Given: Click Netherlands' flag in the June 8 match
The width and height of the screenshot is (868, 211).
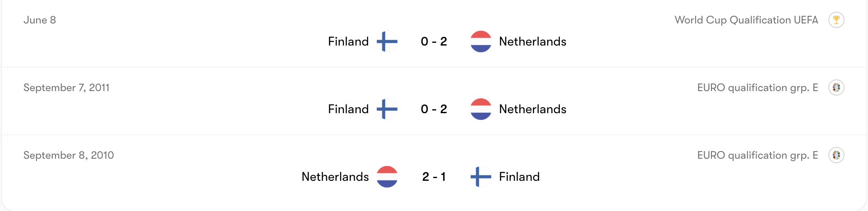Looking at the screenshot, I should [x=480, y=41].
